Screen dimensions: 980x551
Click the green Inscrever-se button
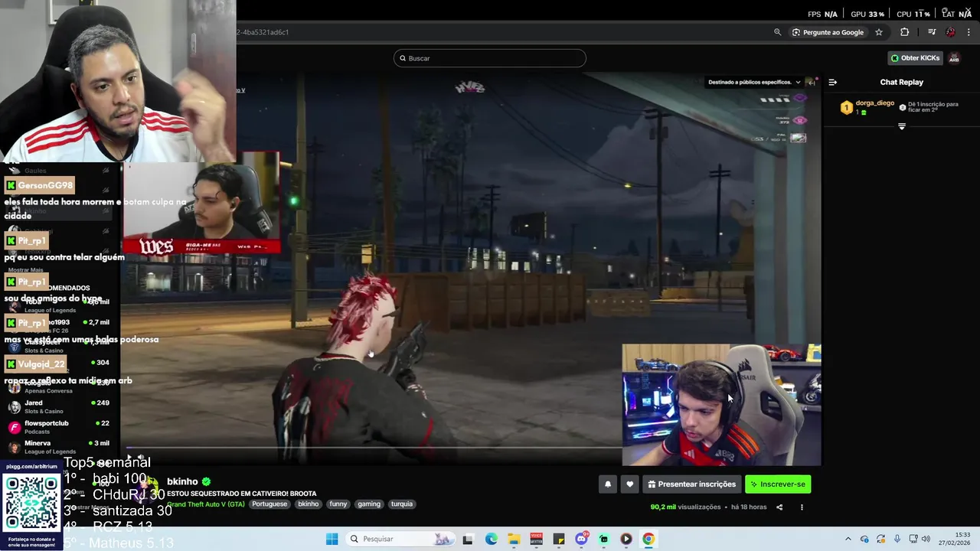coord(778,484)
